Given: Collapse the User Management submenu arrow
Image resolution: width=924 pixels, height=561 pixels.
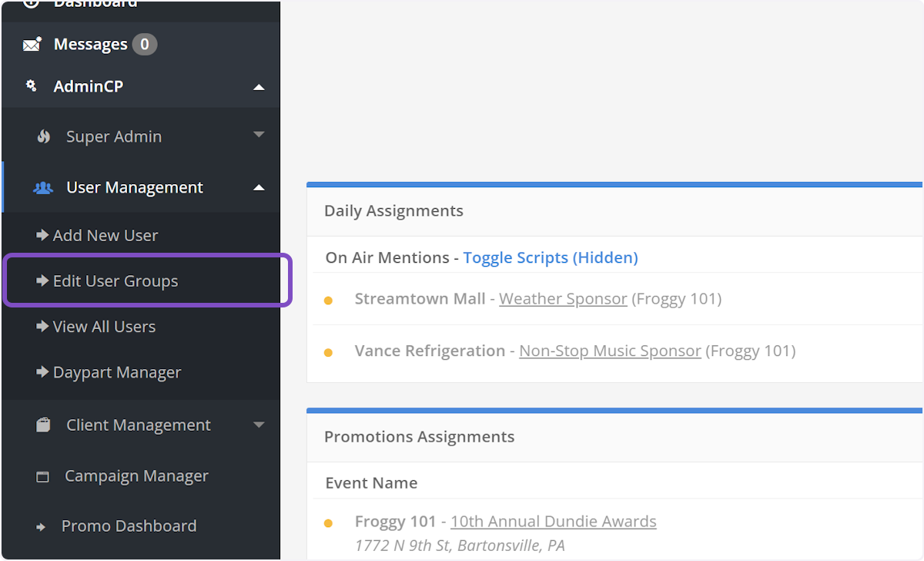Looking at the screenshot, I should pyautogui.click(x=259, y=187).
